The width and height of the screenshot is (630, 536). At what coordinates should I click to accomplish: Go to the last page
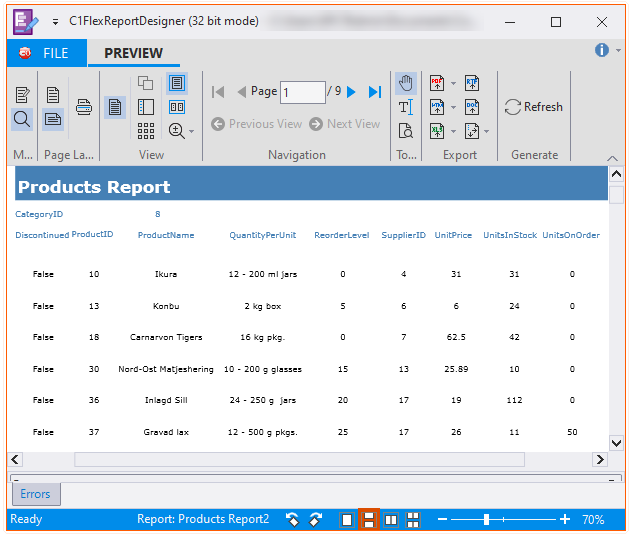[x=375, y=92]
